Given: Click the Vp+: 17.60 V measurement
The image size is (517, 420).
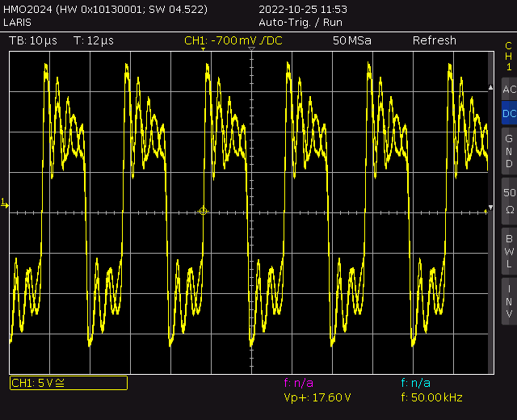Looking at the screenshot, I should click(317, 397).
